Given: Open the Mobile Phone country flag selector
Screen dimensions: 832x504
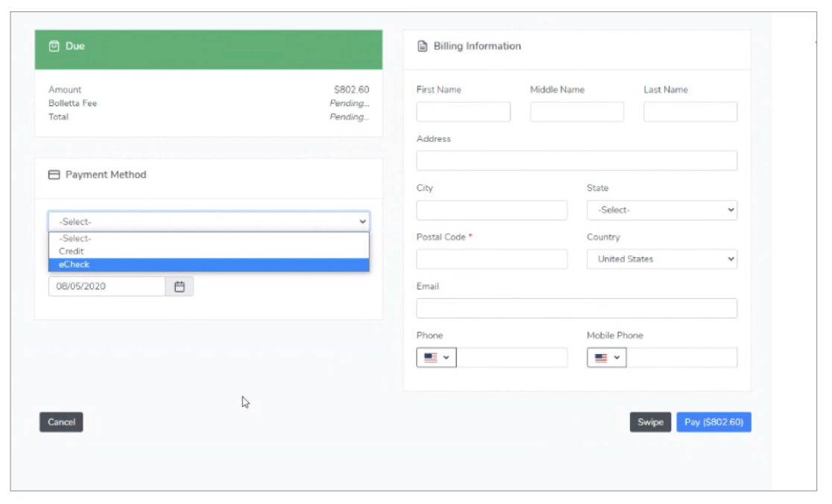Looking at the screenshot, I should coord(607,358).
